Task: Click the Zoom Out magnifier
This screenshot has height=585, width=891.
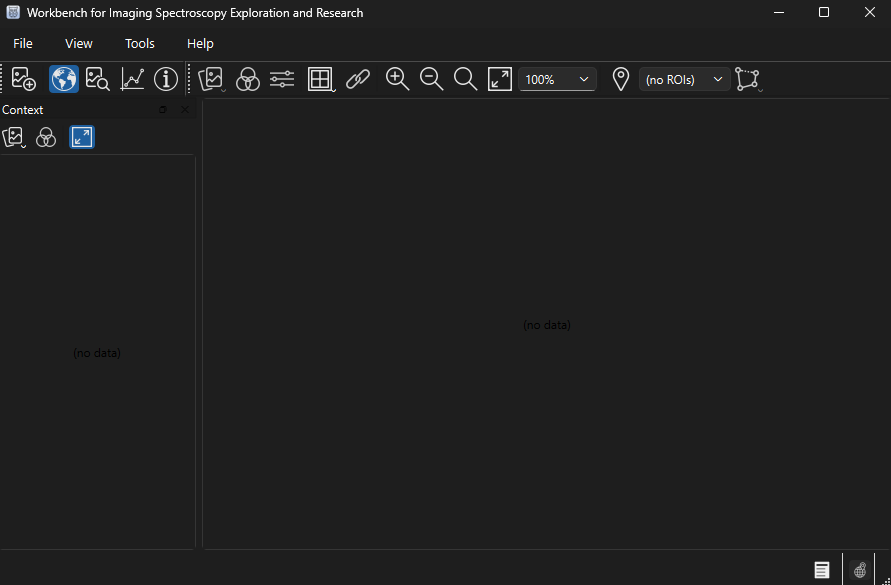Action: click(x=431, y=79)
